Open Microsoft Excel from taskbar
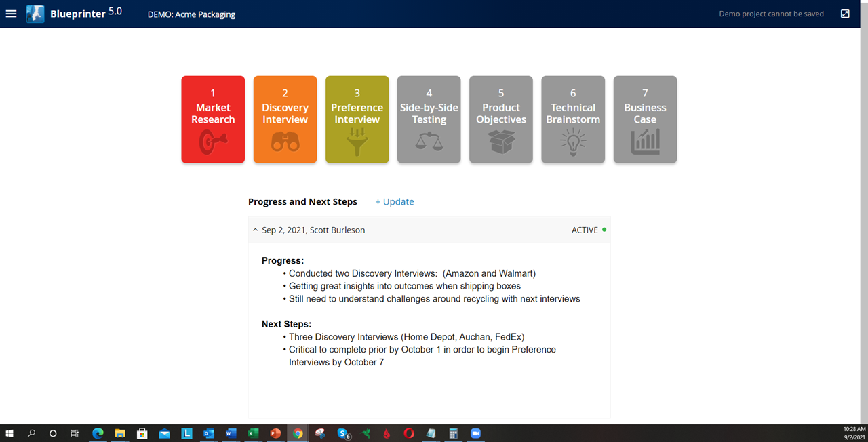Viewport: 868px width, 442px height. click(252, 433)
